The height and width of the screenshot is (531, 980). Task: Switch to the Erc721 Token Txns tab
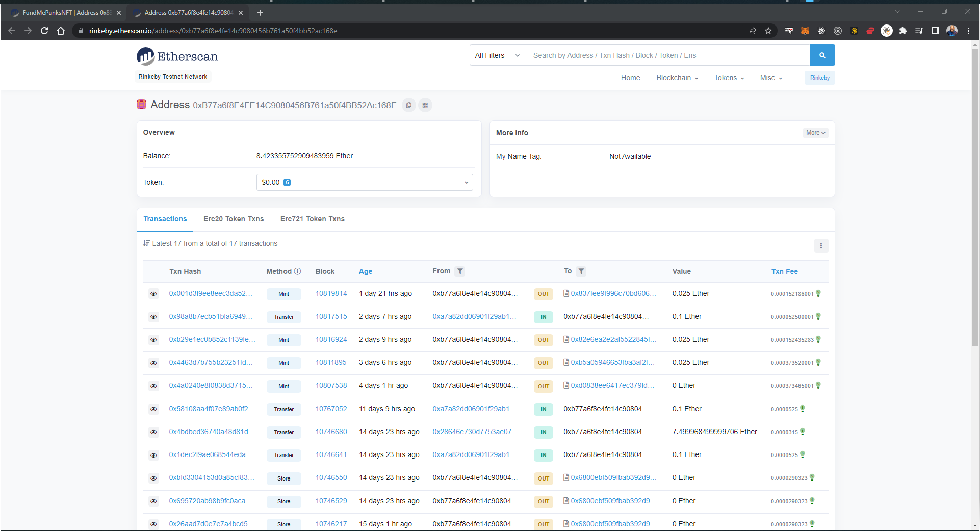tap(313, 219)
